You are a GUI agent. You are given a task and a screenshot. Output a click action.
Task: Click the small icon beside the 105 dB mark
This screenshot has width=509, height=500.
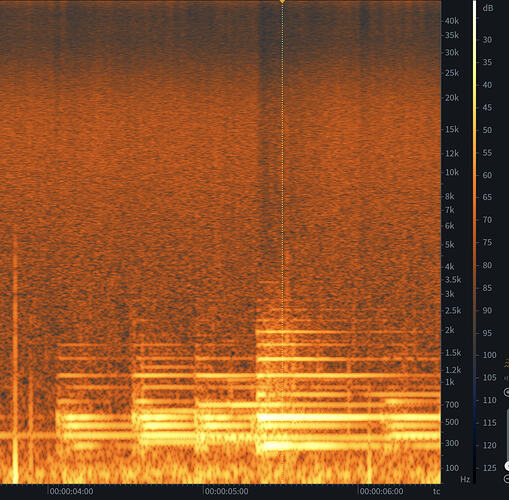(507, 378)
